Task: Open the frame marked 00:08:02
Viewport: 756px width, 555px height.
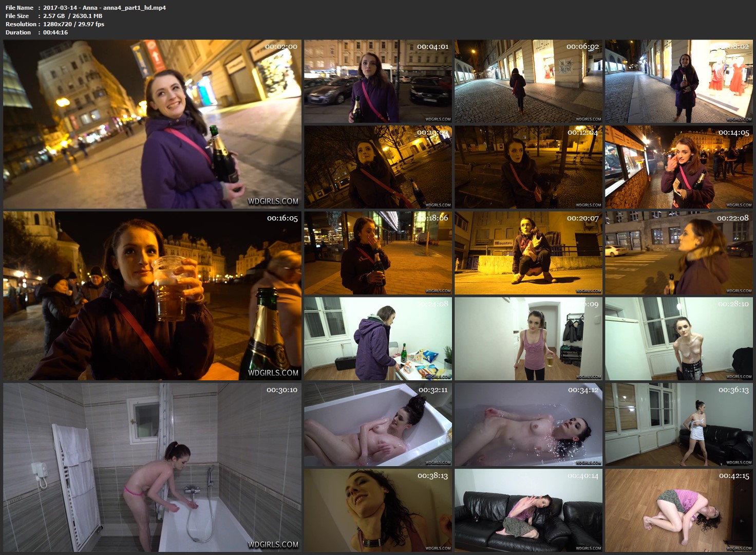Action: tap(678, 81)
